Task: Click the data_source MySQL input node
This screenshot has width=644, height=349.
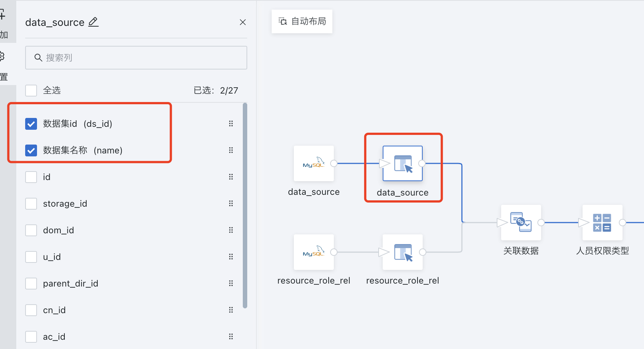Action: (x=313, y=163)
